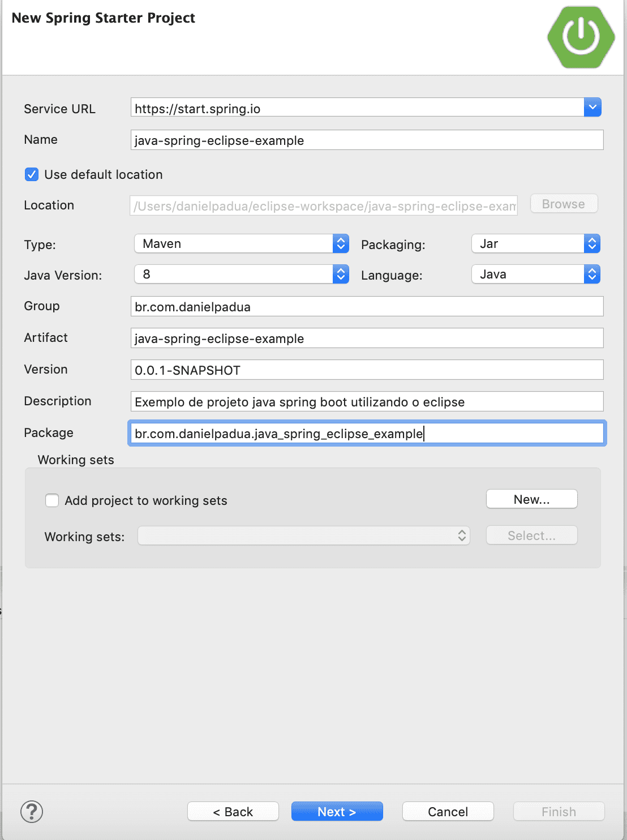Open the Java Version dropdown showing 8
Viewport: 627px width, 840px height.
coord(238,274)
